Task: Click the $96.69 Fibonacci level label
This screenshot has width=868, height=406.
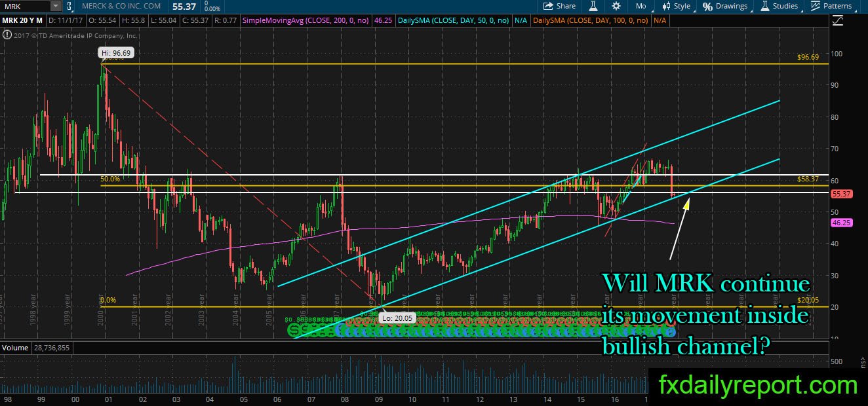Action: (x=808, y=58)
